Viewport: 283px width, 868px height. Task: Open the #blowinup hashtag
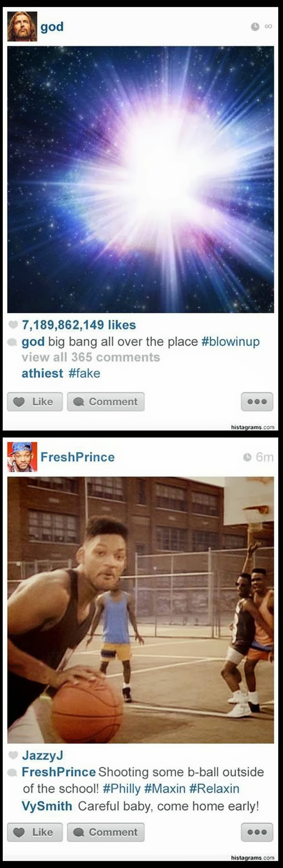coord(231,342)
